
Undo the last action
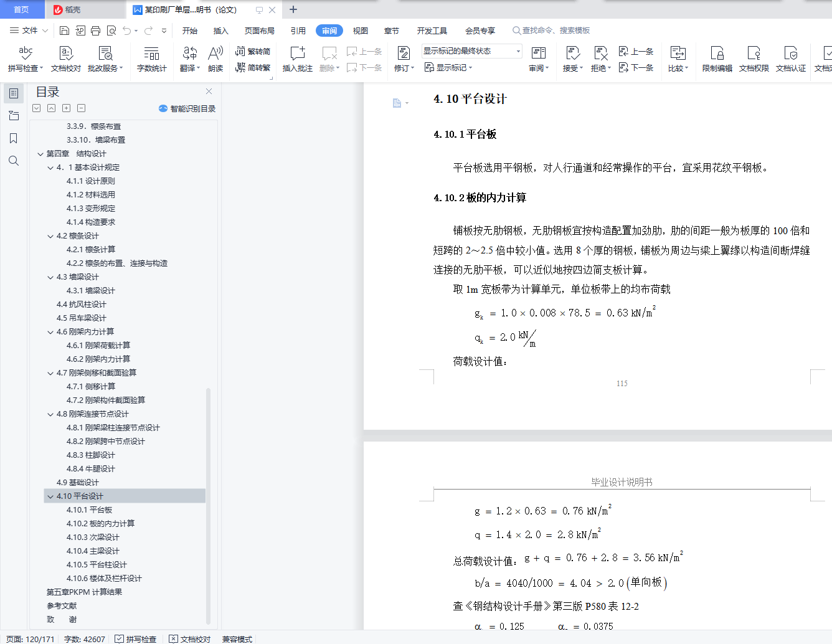(127, 31)
